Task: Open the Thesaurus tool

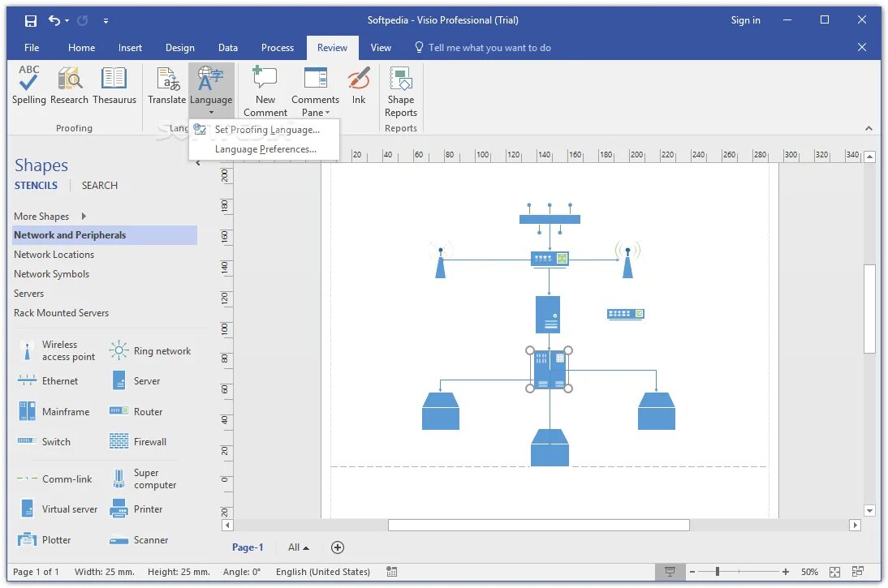Action: coord(114,85)
